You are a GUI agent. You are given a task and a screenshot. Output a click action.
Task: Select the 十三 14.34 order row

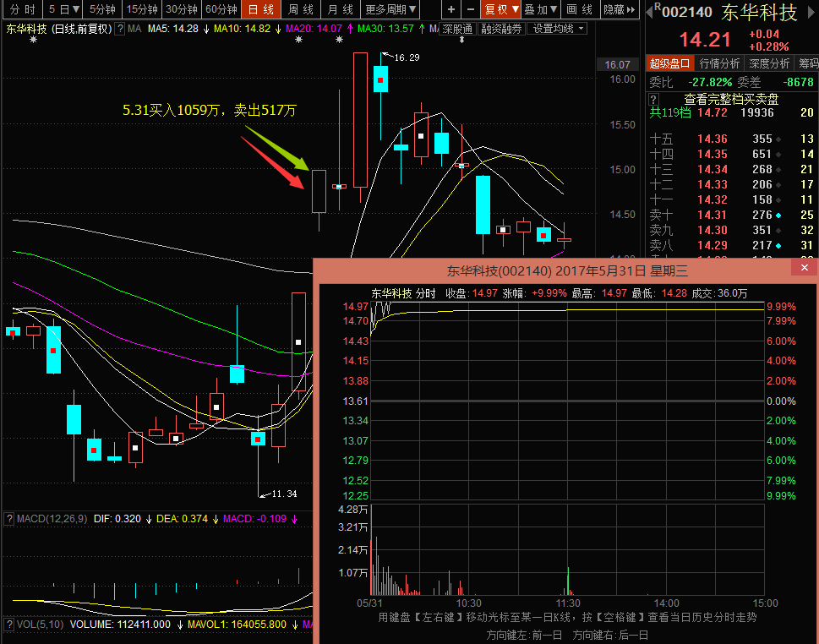click(732, 169)
